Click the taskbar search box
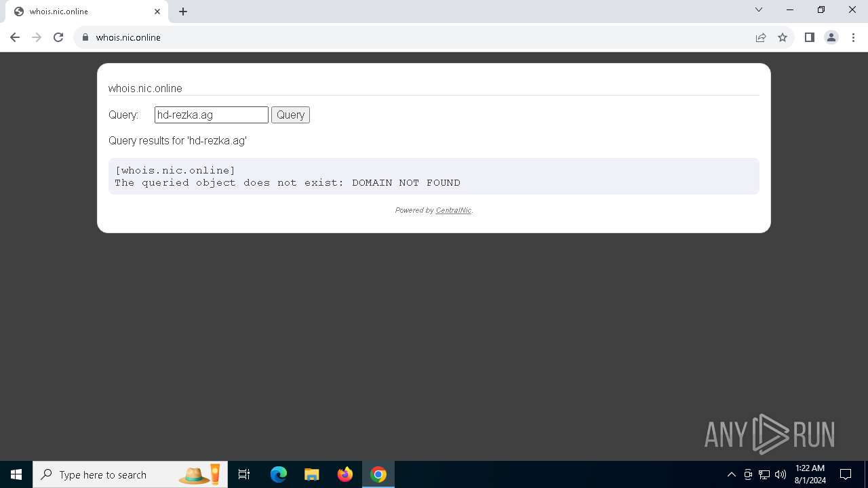Viewport: 868px width, 488px height. coord(130,474)
